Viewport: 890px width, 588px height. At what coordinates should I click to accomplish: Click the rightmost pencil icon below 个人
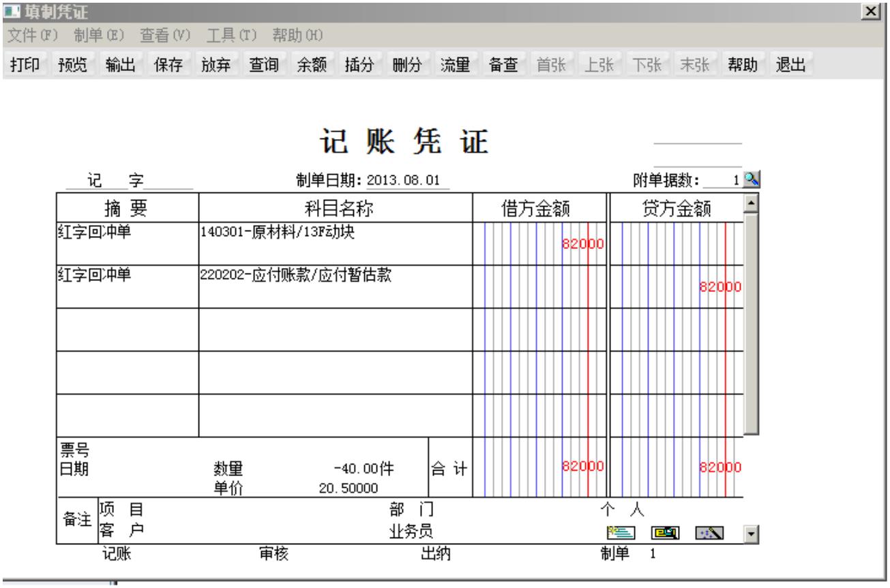click(708, 532)
